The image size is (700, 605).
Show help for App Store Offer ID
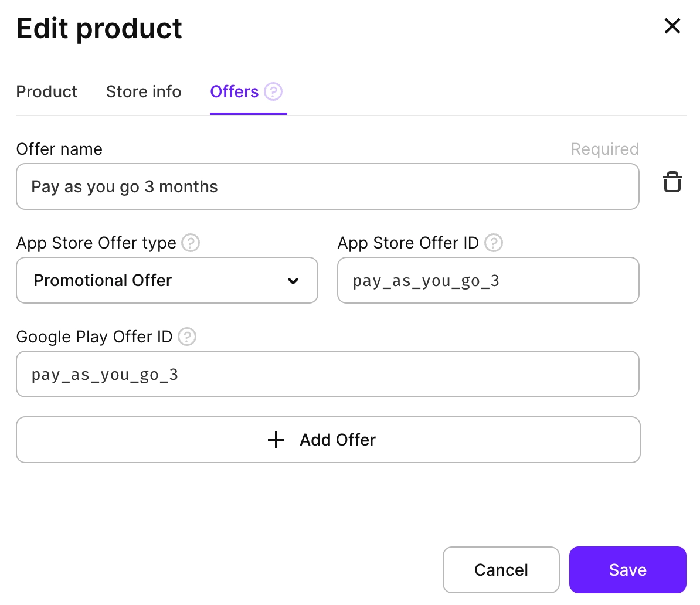coord(494,243)
